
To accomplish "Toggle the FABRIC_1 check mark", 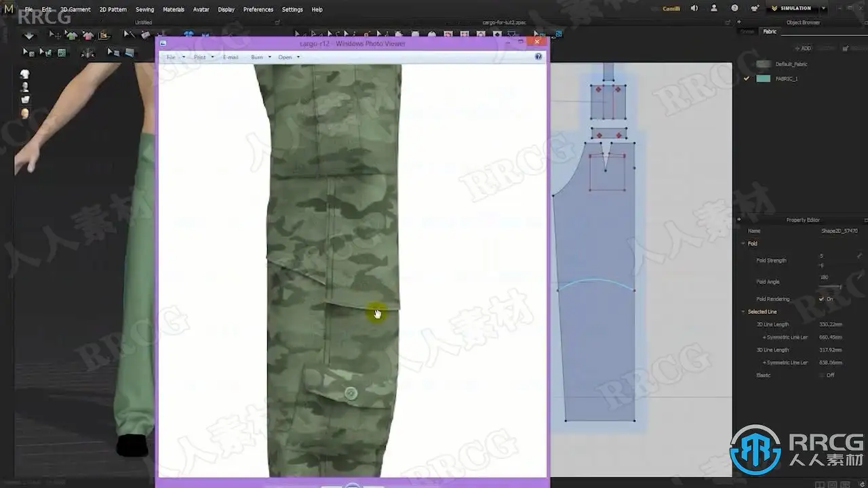I will [x=747, y=79].
